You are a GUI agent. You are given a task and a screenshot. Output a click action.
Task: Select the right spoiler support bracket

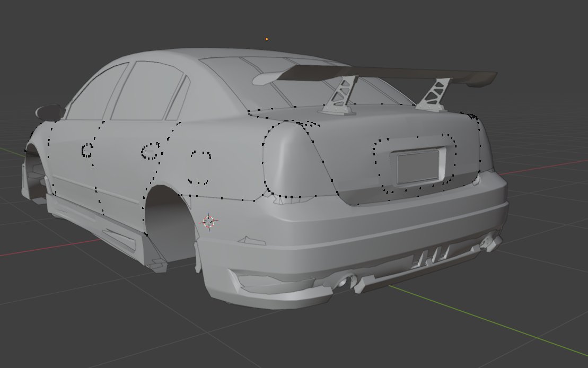tap(432, 95)
